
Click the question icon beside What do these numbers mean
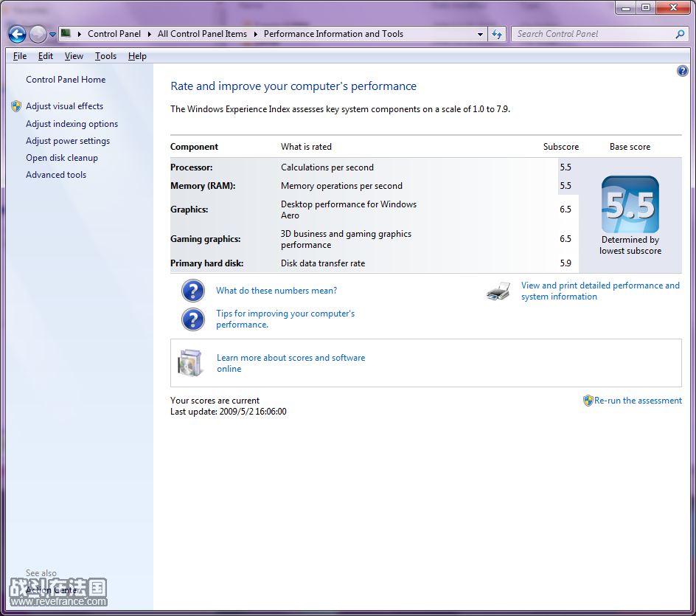coord(193,291)
